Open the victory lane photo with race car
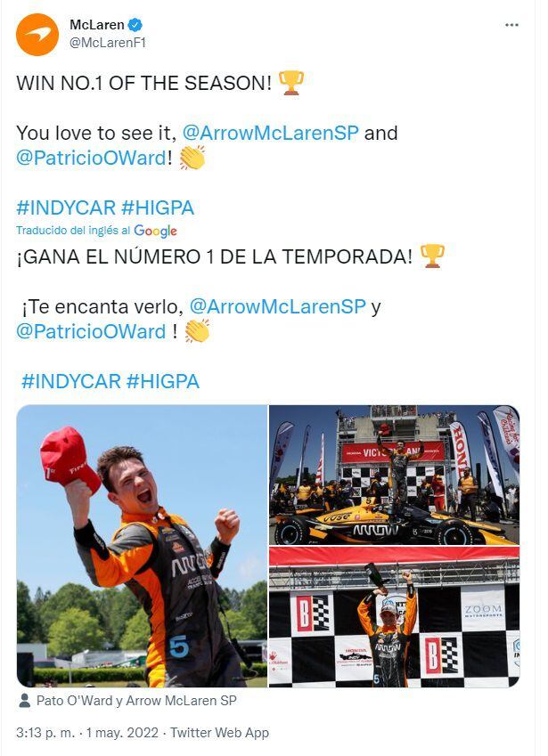Image resolution: width=548 pixels, height=756 pixels. [394, 475]
